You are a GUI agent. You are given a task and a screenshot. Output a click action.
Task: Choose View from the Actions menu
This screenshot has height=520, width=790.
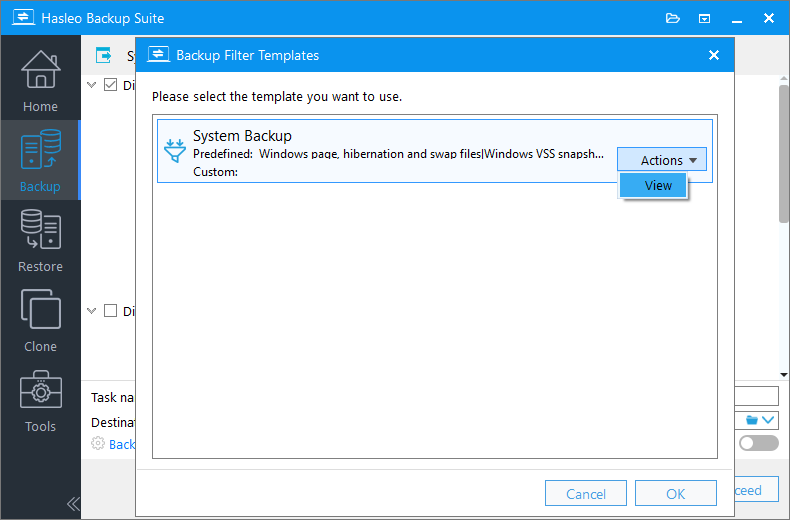653,185
